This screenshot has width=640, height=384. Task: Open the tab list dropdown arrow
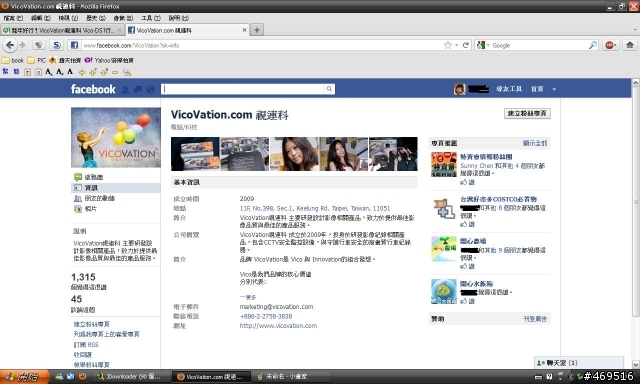pyautogui.click(x=635, y=30)
